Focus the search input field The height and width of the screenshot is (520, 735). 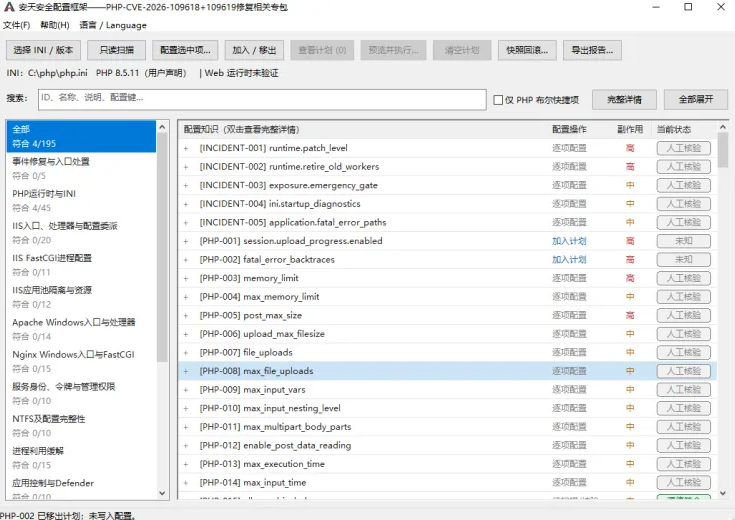click(x=262, y=99)
